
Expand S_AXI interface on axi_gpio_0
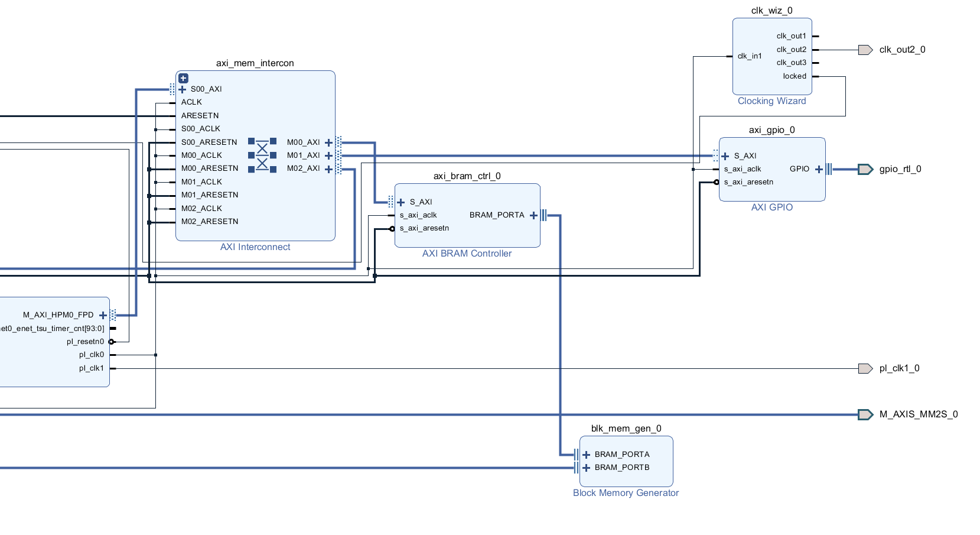coord(725,156)
